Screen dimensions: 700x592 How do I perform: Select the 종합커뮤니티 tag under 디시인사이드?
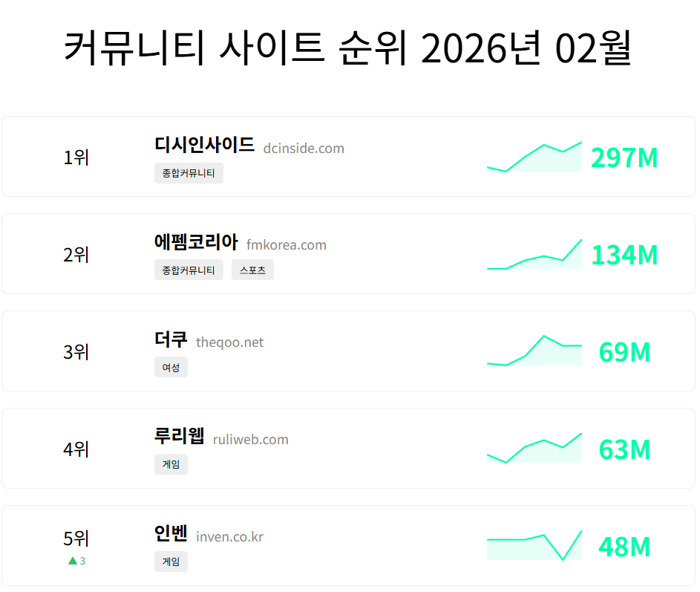pyautogui.click(x=189, y=172)
